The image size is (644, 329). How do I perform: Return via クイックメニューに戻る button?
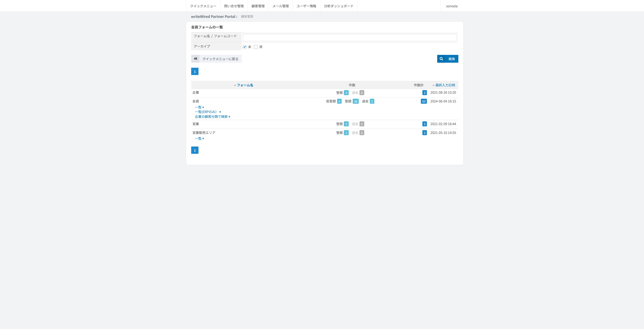(216, 59)
